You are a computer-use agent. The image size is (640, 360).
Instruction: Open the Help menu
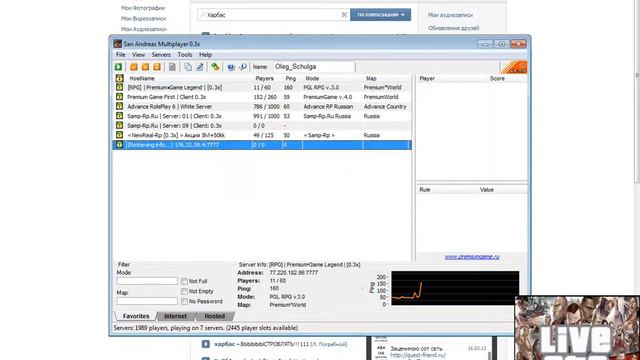coord(205,54)
